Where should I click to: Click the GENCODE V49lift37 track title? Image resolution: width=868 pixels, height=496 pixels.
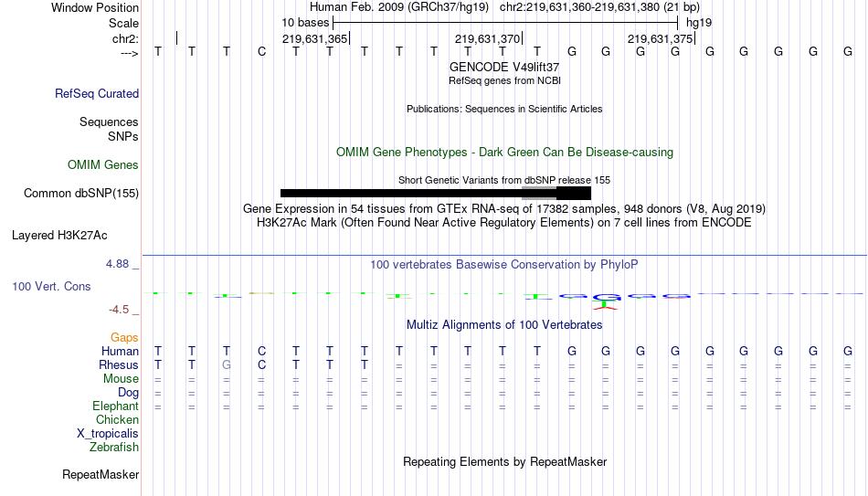pyautogui.click(x=504, y=67)
